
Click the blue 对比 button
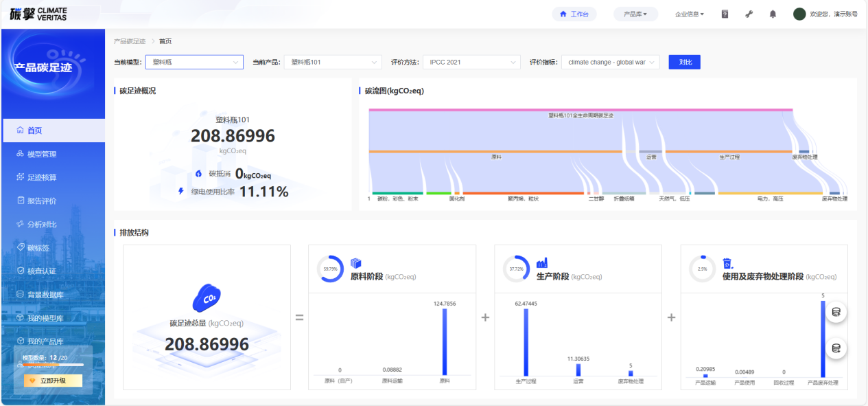[x=684, y=63]
